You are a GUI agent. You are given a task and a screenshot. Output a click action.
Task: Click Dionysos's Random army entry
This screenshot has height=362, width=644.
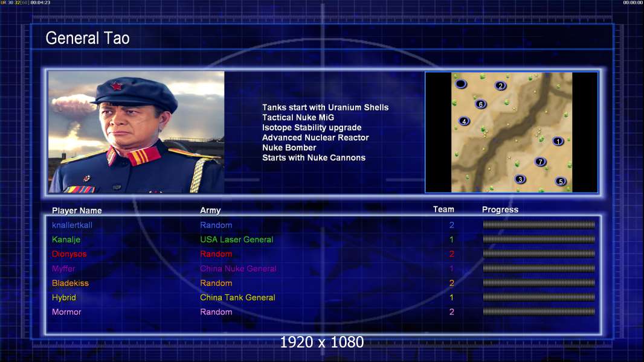216,254
